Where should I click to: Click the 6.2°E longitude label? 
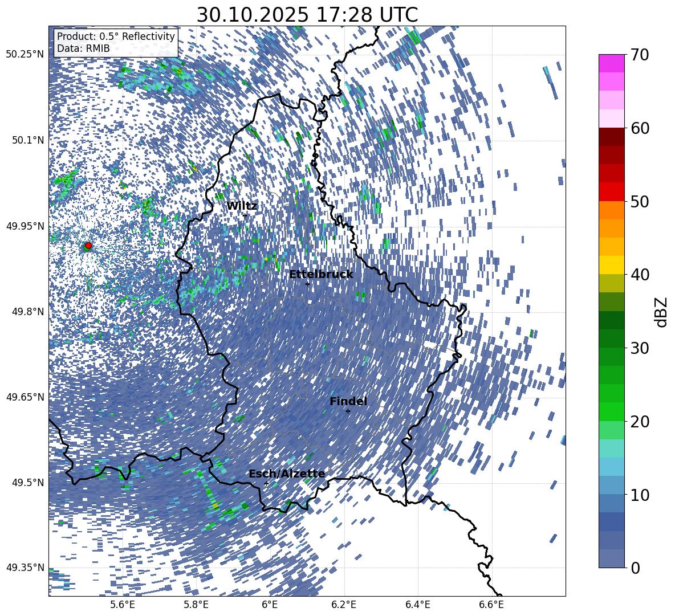344,605
